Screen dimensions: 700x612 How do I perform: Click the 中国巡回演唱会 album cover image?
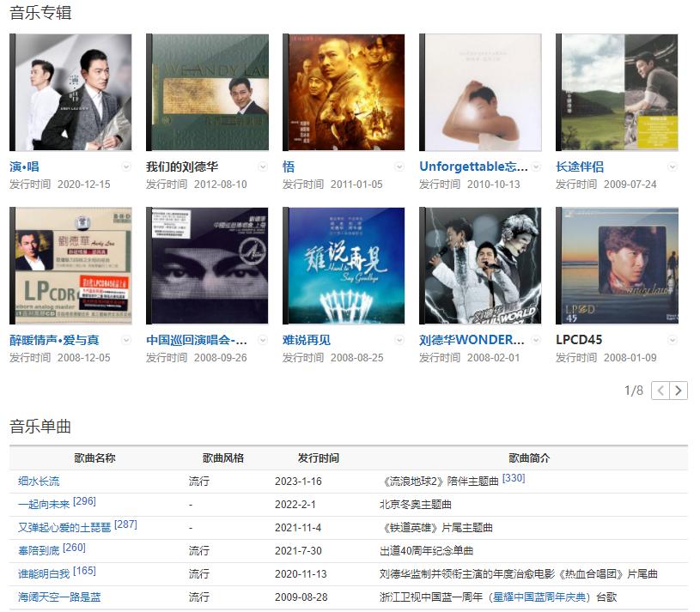(x=207, y=265)
